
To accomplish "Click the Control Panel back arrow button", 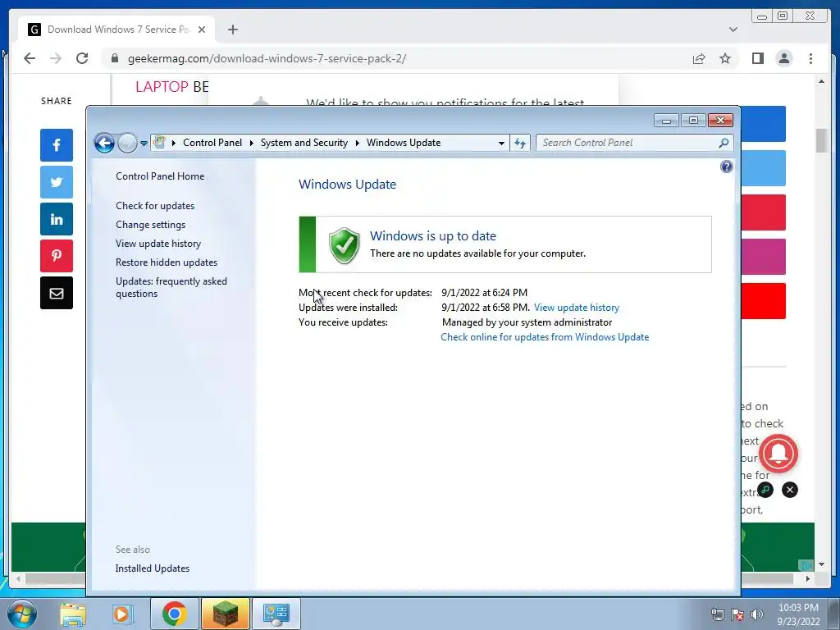I will point(104,143).
